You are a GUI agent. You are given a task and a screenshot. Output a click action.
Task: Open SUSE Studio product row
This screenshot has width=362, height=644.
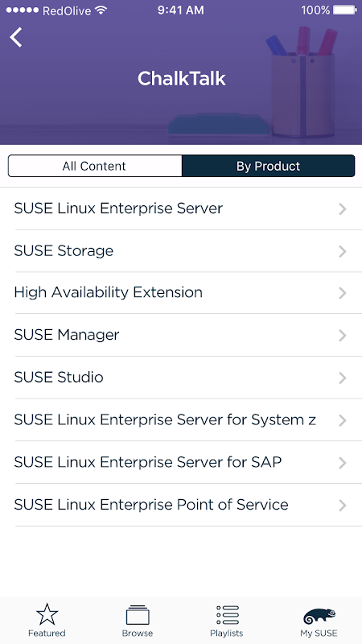click(x=181, y=378)
